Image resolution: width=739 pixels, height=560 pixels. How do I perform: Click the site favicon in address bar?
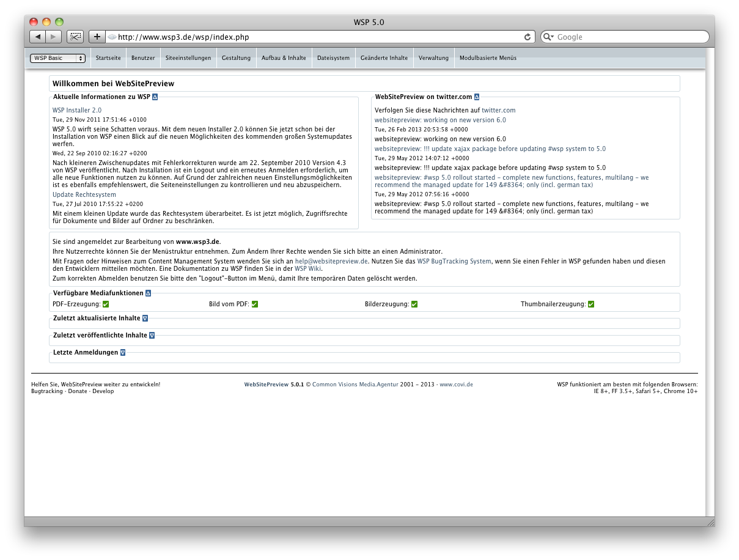tap(112, 37)
